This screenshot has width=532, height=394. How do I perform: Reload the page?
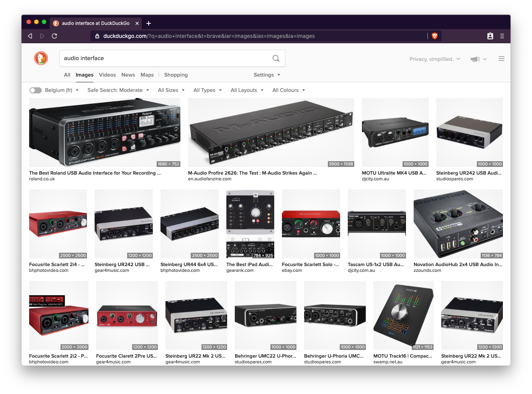54,36
